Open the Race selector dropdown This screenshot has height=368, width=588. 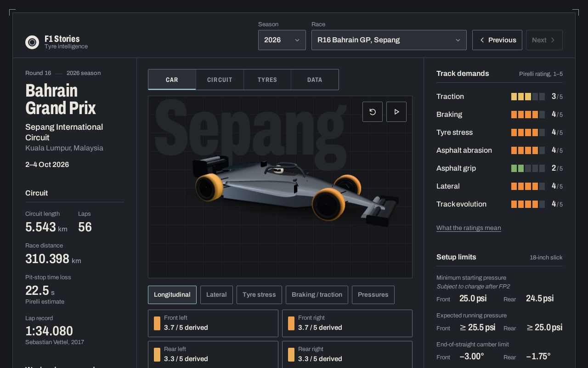coord(389,40)
